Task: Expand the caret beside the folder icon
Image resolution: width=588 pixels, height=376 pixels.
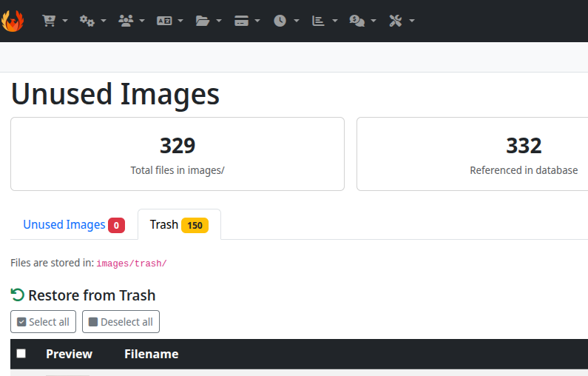Action: (x=219, y=21)
